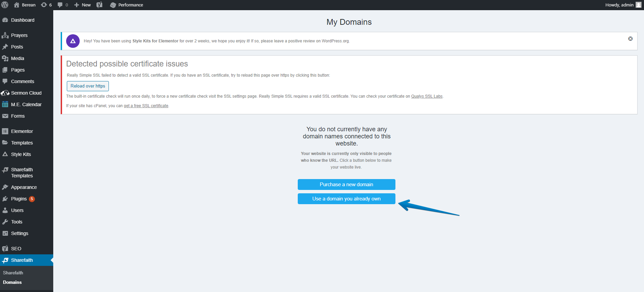
Task: Dismiss the Style Kits review notice
Action: [630, 39]
